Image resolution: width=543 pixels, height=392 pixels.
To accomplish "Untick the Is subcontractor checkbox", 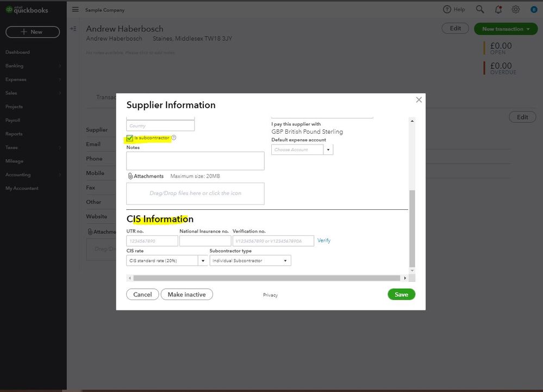I will (129, 138).
